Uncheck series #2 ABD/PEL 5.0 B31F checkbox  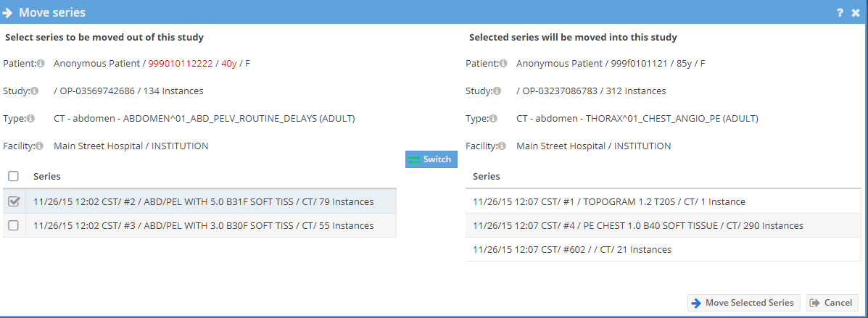13,201
